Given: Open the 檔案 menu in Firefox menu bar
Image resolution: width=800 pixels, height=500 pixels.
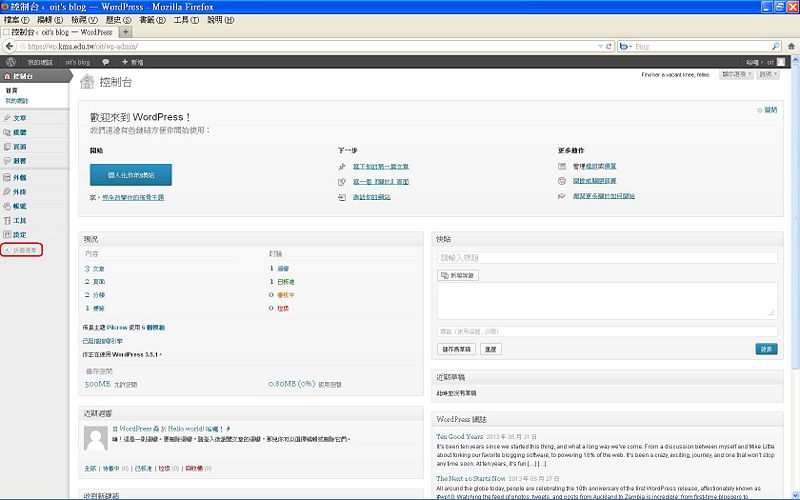Looking at the screenshot, I should pos(16,19).
